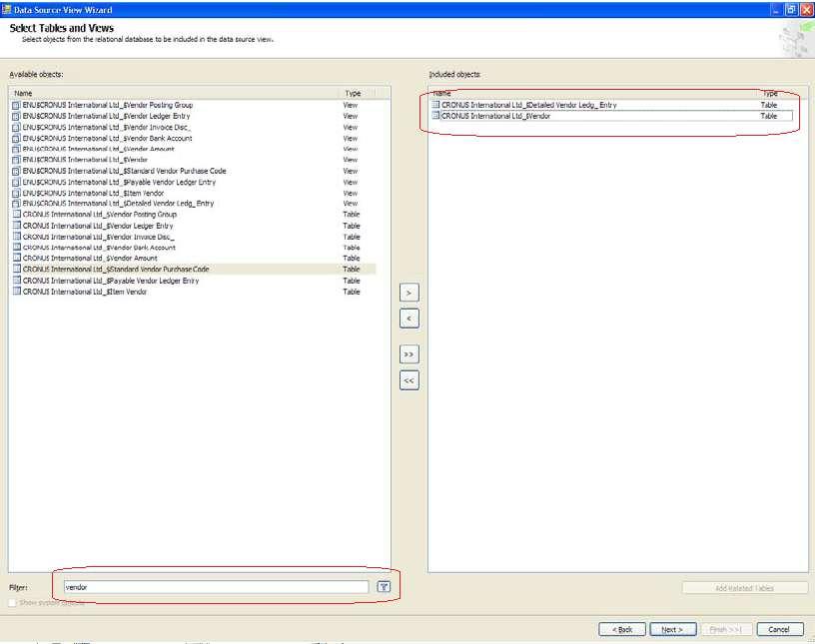The image size is (815, 644).
Task: Click the table icon of CRONUS Vendor Invoice Disc_
Action: (x=16, y=237)
